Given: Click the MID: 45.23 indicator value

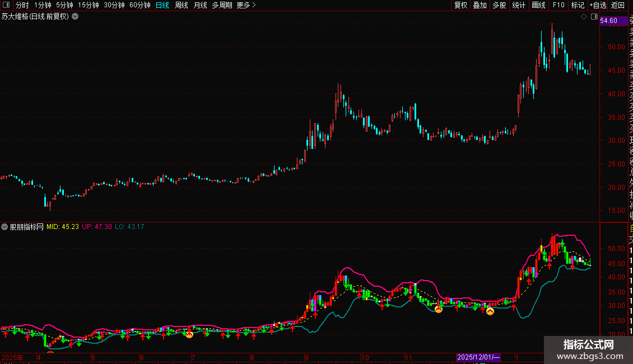Looking at the screenshot, I should click(x=63, y=227).
